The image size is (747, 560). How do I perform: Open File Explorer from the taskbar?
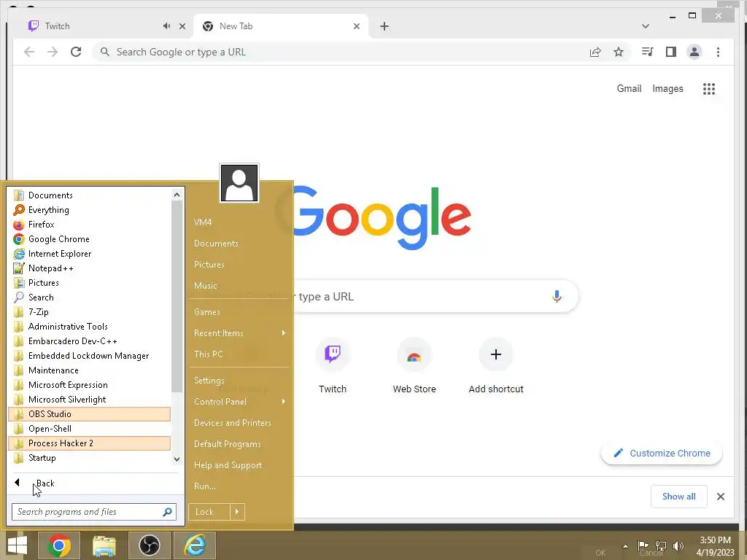[x=104, y=545]
